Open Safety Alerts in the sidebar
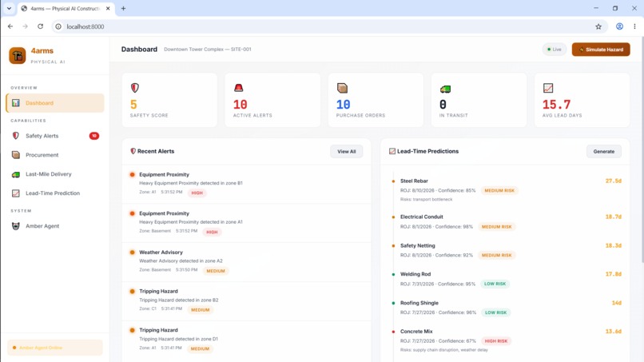Image resolution: width=644 pixels, height=362 pixels. coord(55,136)
